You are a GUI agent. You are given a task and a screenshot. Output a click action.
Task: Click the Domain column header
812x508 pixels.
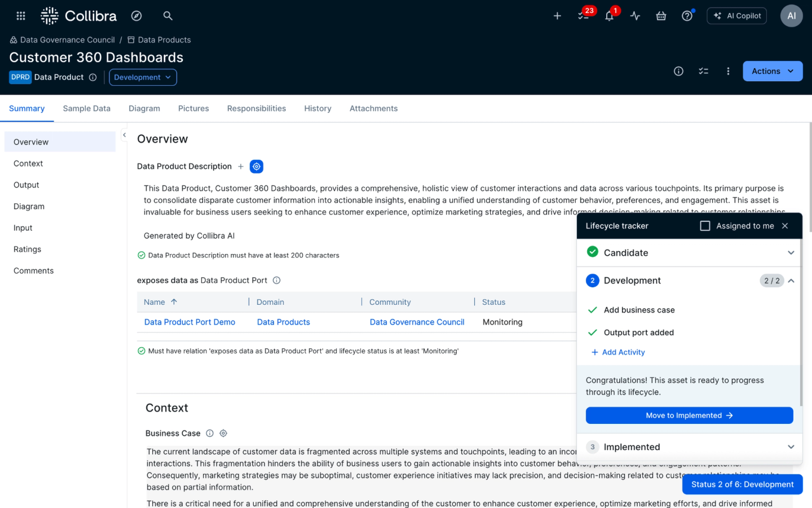[x=270, y=302]
